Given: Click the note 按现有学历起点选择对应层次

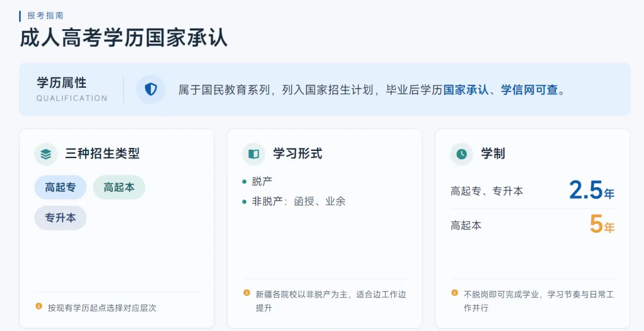Looking at the screenshot, I should tap(102, 308).
